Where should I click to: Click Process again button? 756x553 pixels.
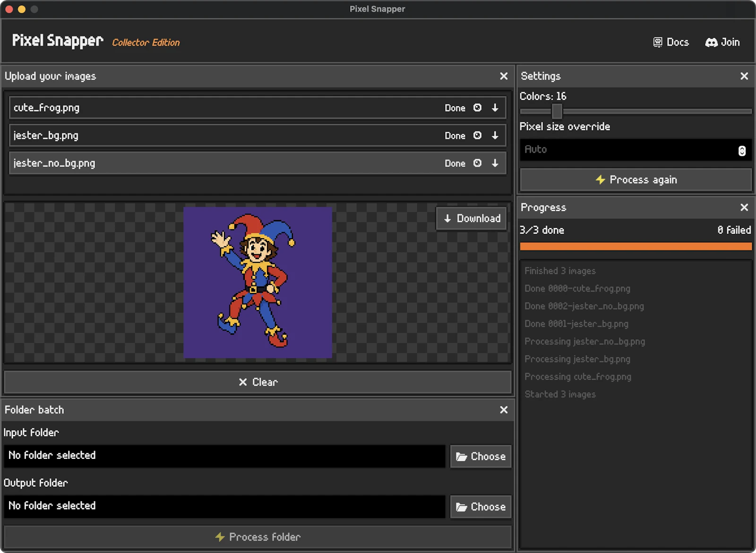coord(636,180)
